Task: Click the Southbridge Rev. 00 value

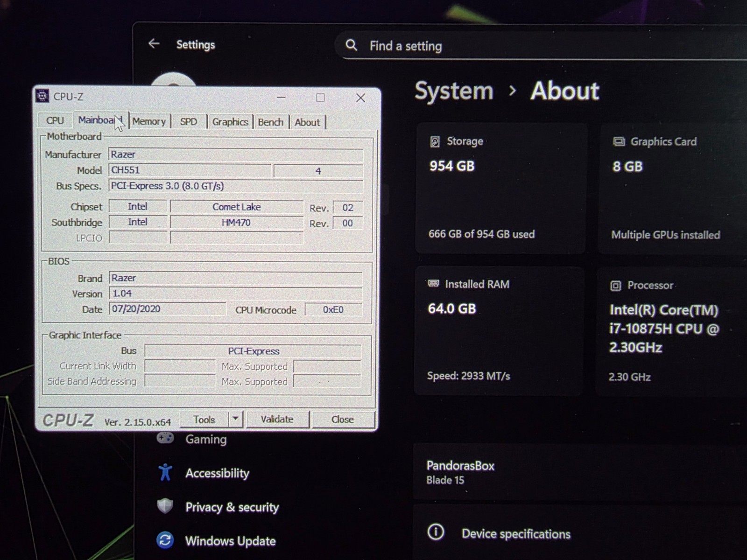Action: point(348,223)
